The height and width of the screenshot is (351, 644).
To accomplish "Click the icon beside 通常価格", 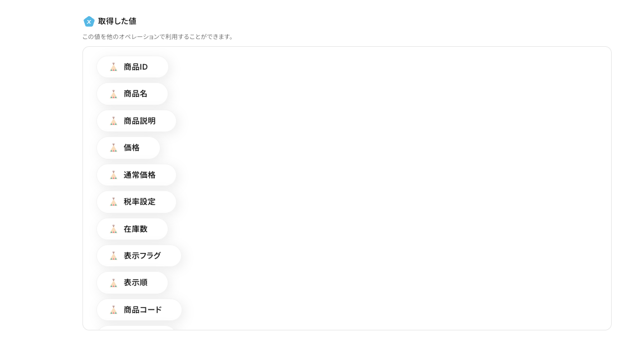I will 114,175.
